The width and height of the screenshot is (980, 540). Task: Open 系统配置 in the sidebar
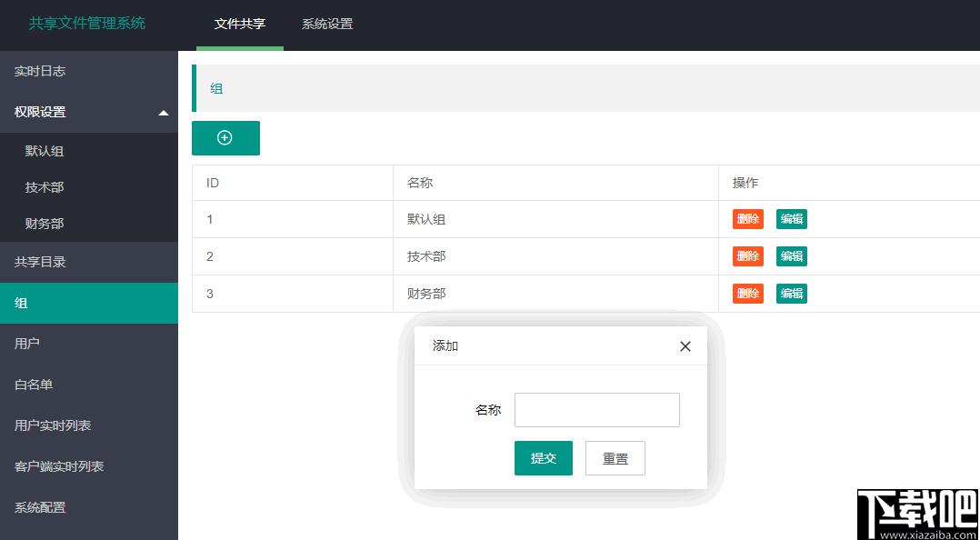point(89,507)
